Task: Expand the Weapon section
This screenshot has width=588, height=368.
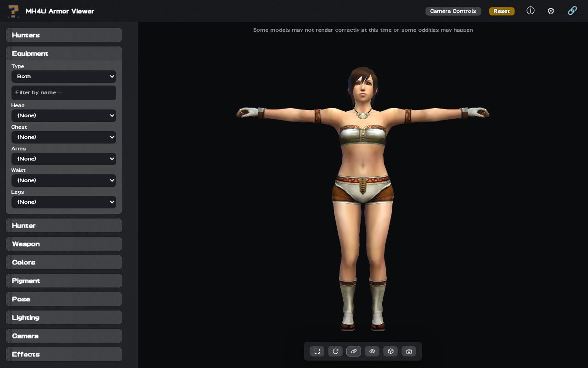Action: (x=64, y=244)
